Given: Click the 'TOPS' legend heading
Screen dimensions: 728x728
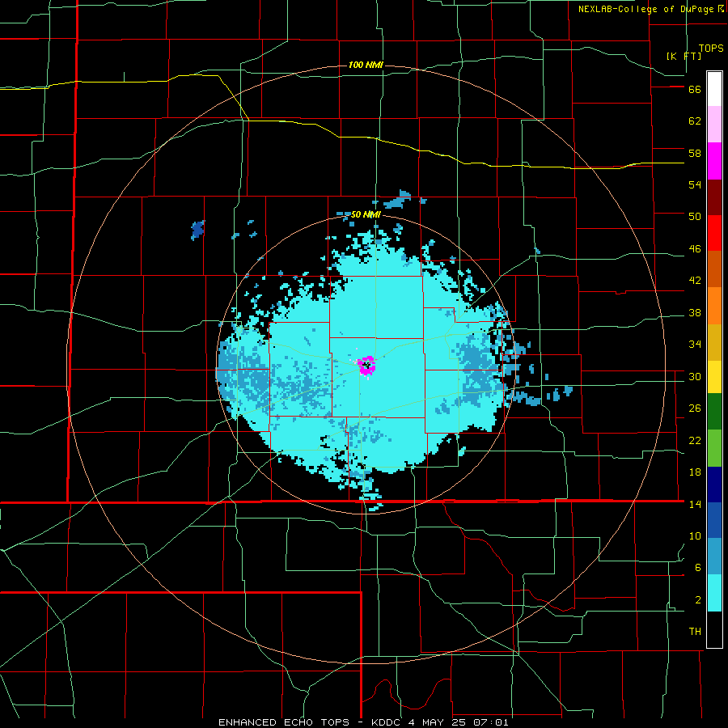Looking at the screenshot, I should coord(711,48).
